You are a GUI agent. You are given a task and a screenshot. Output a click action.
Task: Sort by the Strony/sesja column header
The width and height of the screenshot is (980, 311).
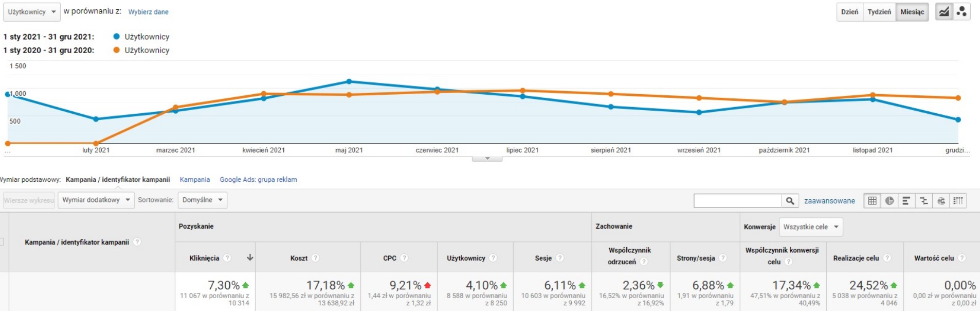696,258
